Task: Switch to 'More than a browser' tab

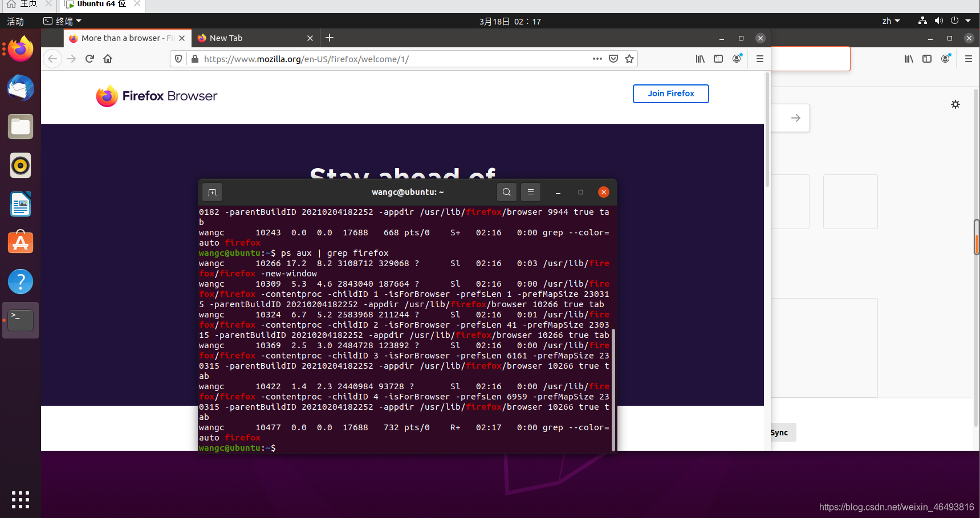Action: coord(127,38)
